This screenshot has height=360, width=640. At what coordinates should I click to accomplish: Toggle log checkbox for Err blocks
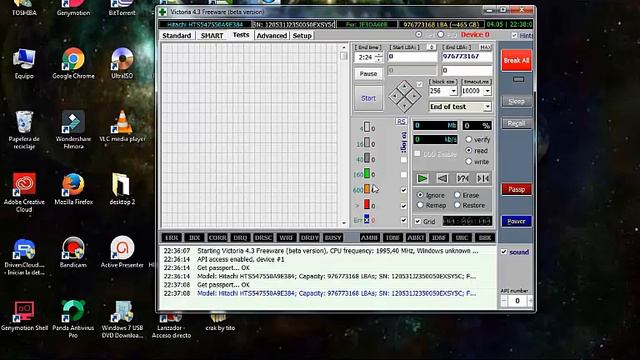[x=404, y=220]
